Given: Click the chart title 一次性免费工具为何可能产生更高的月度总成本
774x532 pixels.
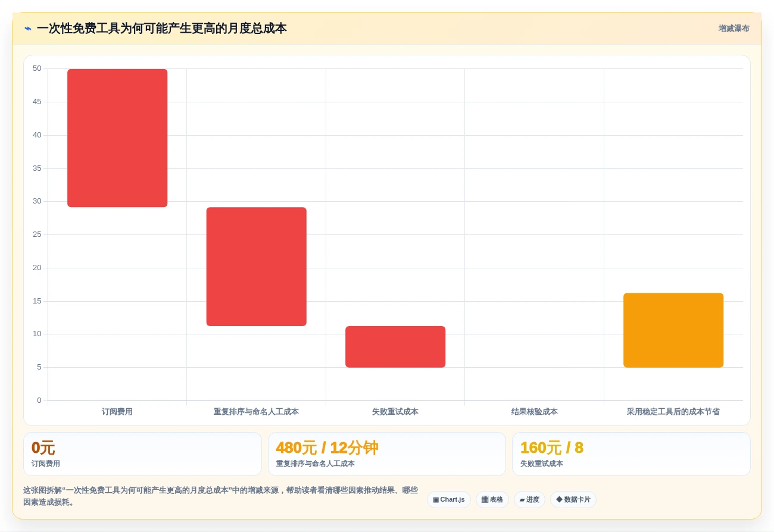Looking at the screenshot, I should point(162,29).
